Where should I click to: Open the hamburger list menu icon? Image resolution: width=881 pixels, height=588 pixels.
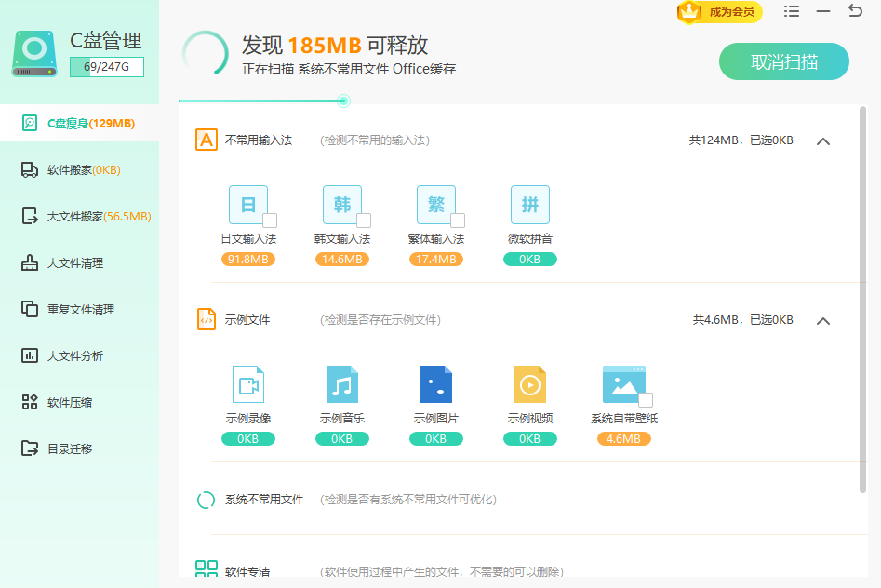click(792, 11)
